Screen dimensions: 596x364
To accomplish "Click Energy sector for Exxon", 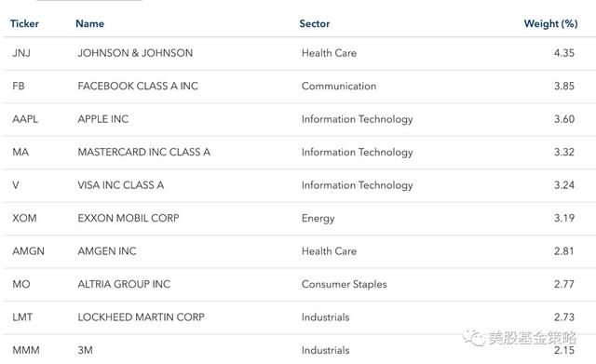I will [x=318, y=219].
